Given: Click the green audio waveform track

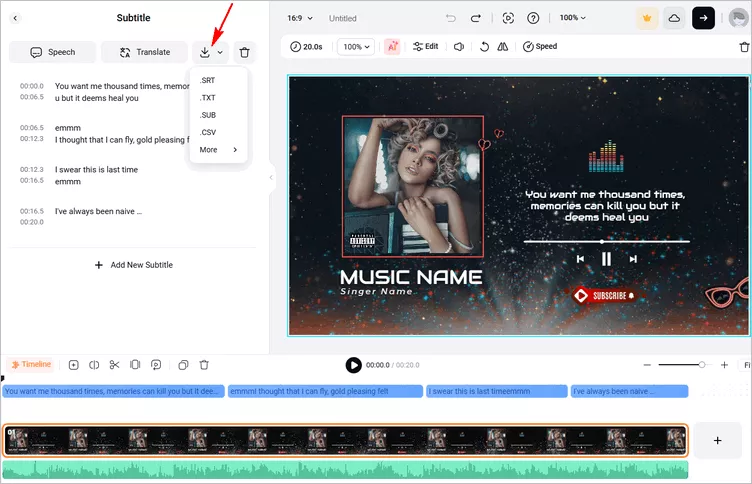Looking at the screenshot, I should [x=345, y=470].
